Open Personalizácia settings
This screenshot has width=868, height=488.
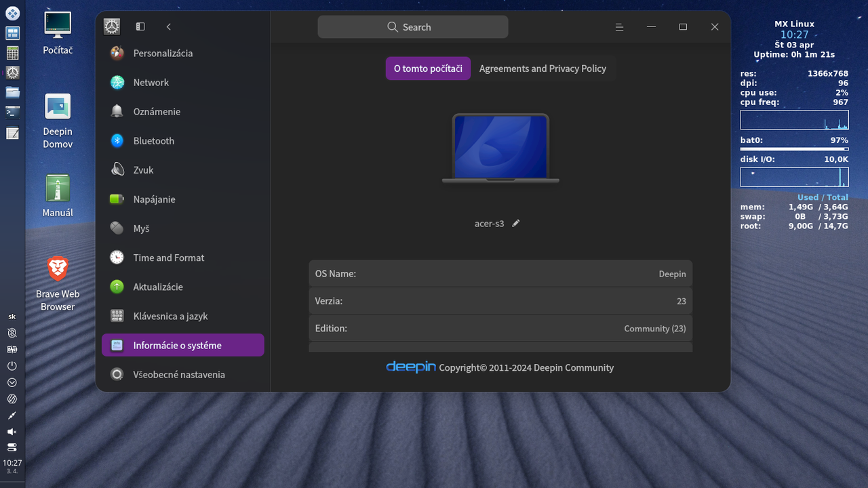click(x=182, y=53)
